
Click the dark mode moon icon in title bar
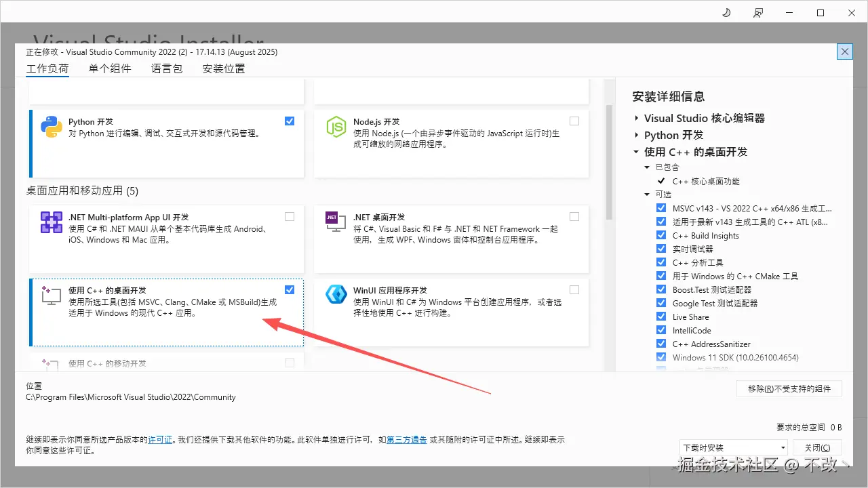click(x=726, y=13)
